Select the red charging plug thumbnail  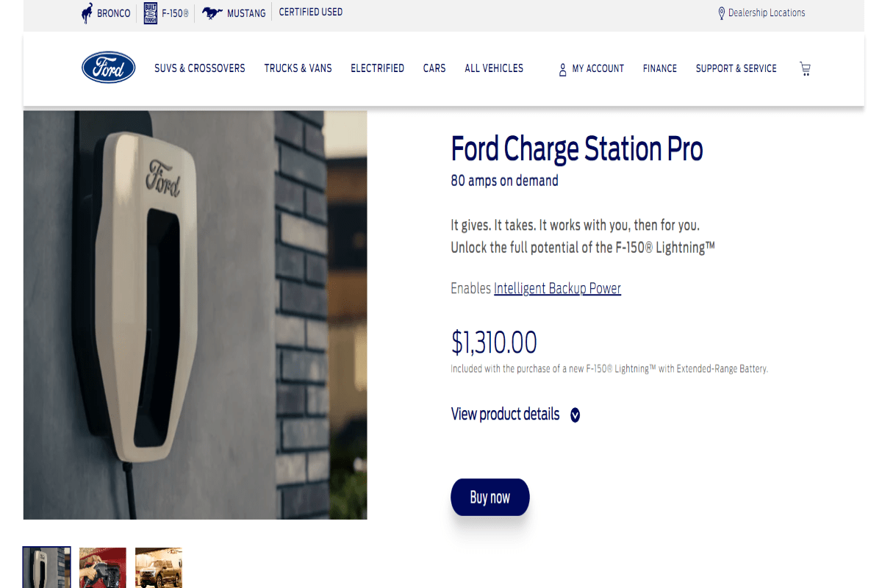click(103, 567)
